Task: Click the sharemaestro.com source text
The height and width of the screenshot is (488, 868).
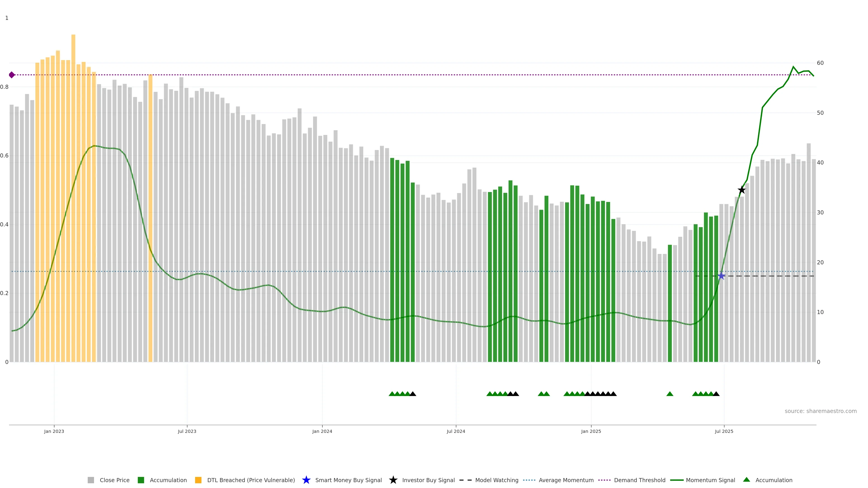Action: point(821,411)
